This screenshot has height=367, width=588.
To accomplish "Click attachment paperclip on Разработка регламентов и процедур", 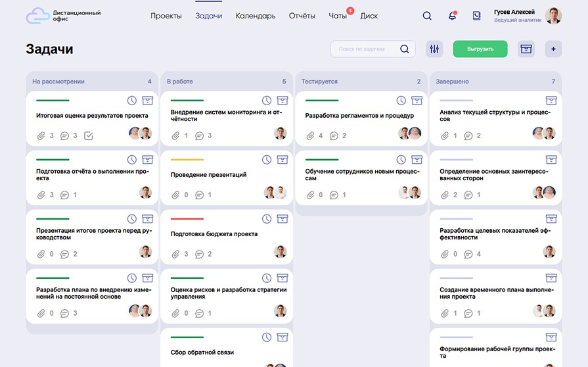I will pyautogui.click(x=310, y=136).
